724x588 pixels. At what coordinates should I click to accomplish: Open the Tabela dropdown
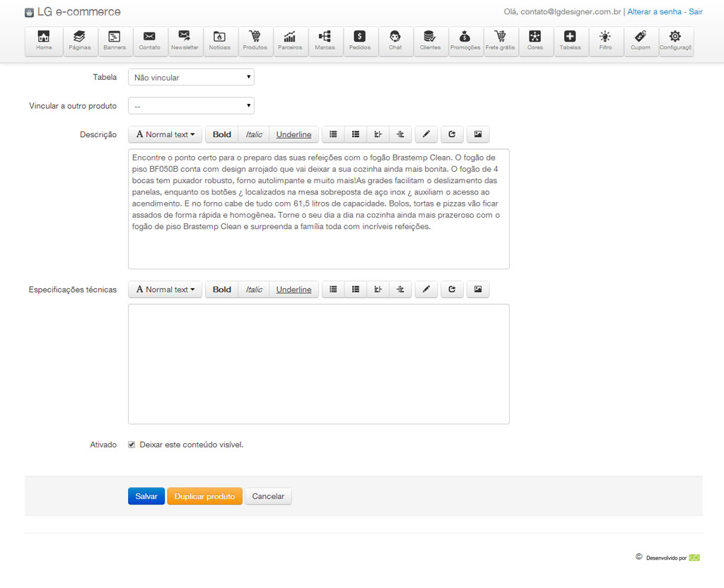coord(191,78)
